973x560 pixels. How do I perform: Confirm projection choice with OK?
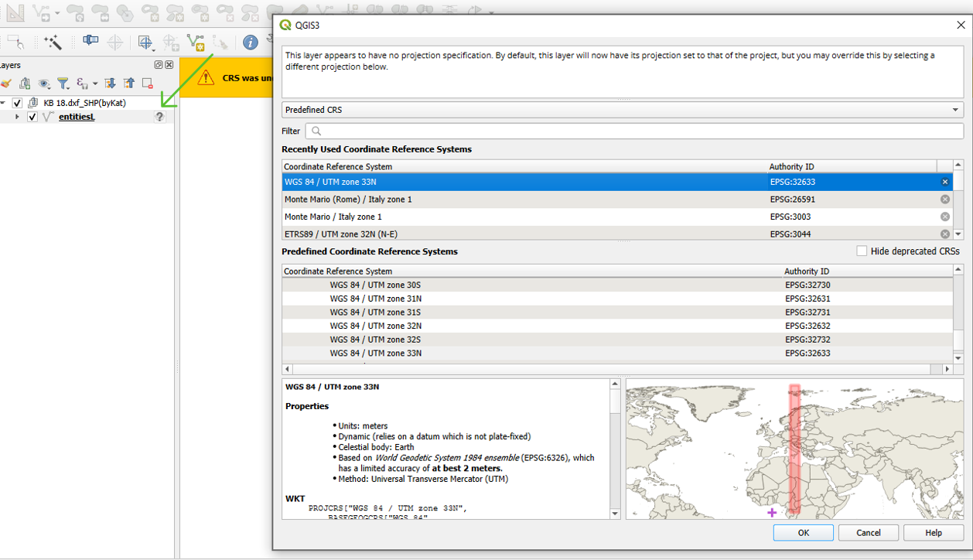(803, 532)
